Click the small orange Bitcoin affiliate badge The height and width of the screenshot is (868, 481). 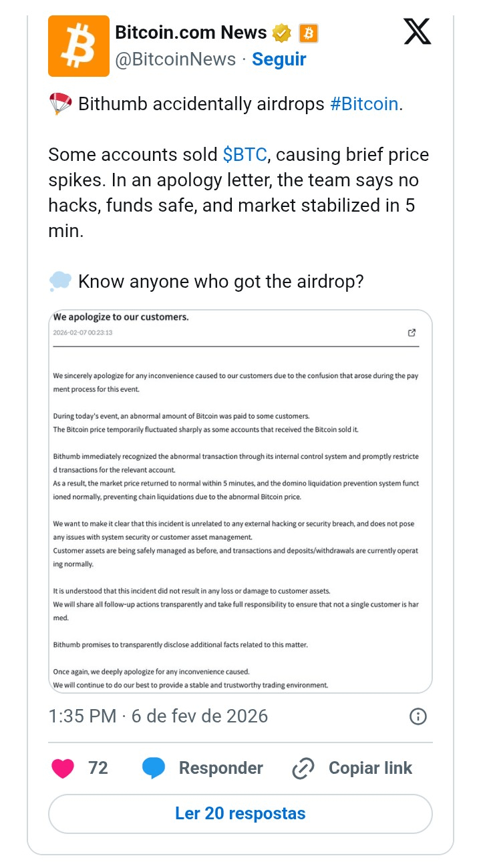click(x=308, y=32)
